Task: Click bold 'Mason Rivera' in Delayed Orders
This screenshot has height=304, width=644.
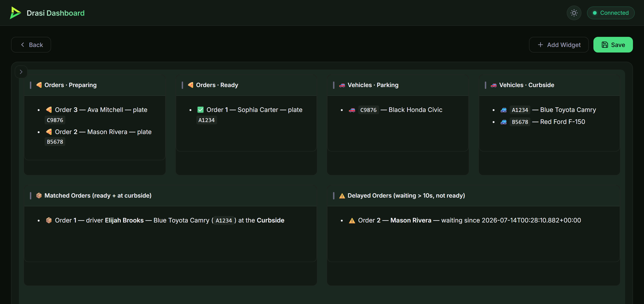Action: coord(411,220)
